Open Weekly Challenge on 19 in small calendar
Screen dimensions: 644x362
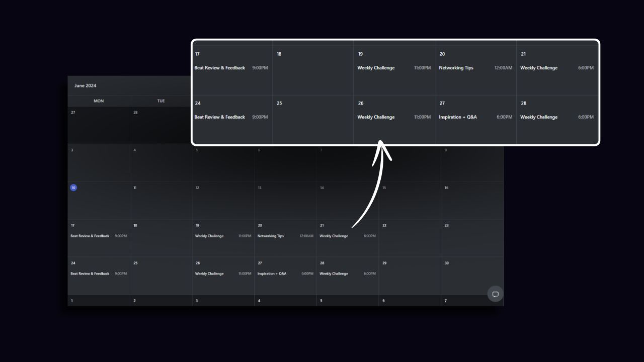209,236
